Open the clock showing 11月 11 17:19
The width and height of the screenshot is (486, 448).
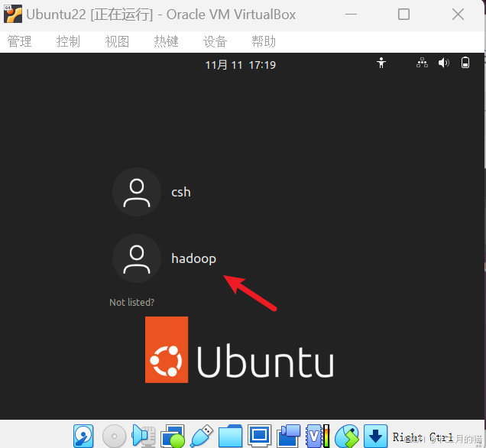point(240,65)
